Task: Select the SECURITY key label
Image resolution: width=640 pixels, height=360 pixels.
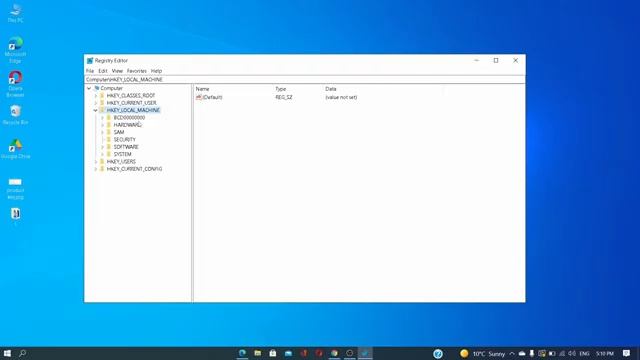Action: (124, 140)
